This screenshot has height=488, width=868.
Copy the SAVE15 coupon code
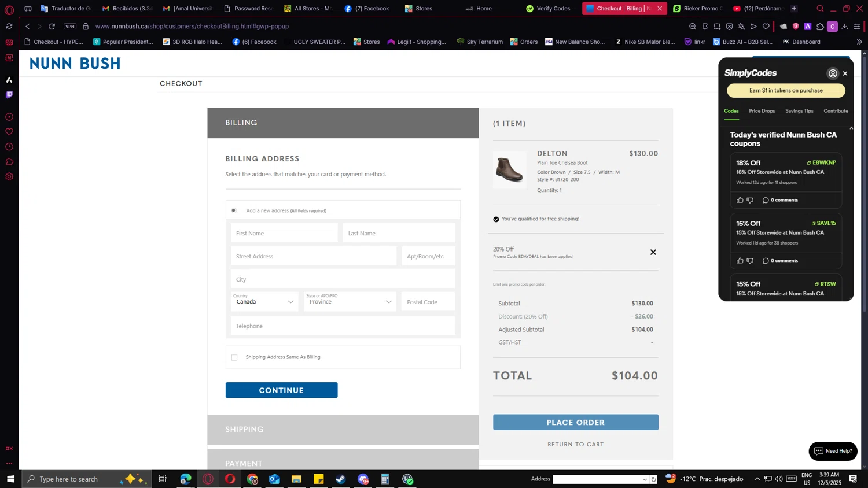pyautogui.click(x=824, y=223)
